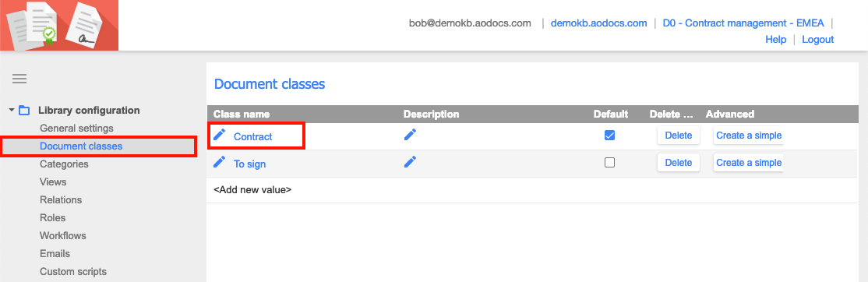Collapse the Library configuration tree arrow
This screenshot has width=868, height=282.
click(12, 110)
